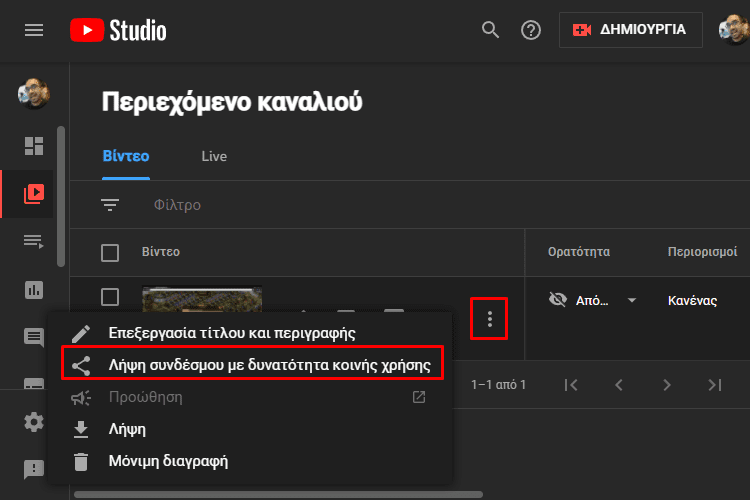Screen dimensions: 750x500
Task: Click the Ορατότητα column header
Action: tap(579, 252)
